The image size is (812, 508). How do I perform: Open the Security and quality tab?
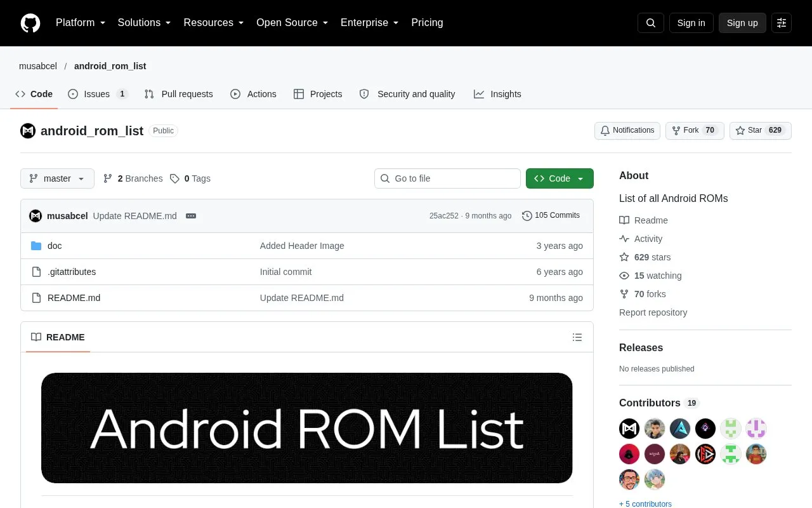click(x=407, y=94)
